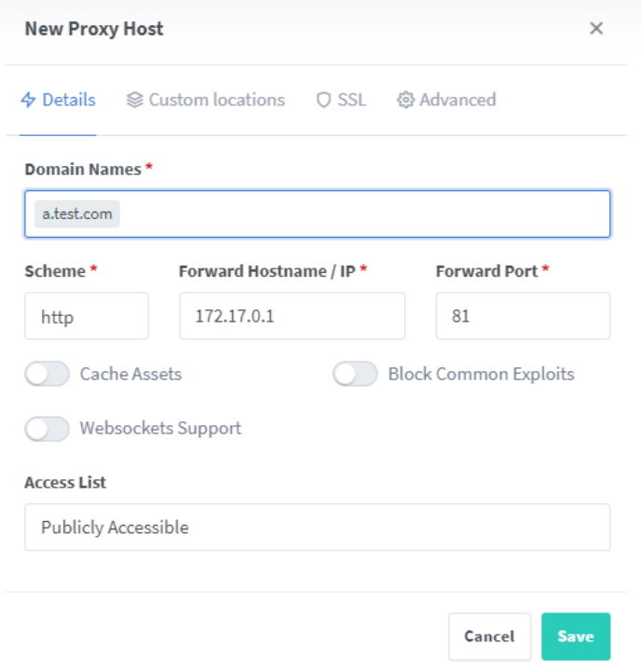The height and width of the screenshot is (672, 641).
Task: Select the Details tab
Action: 68,100
